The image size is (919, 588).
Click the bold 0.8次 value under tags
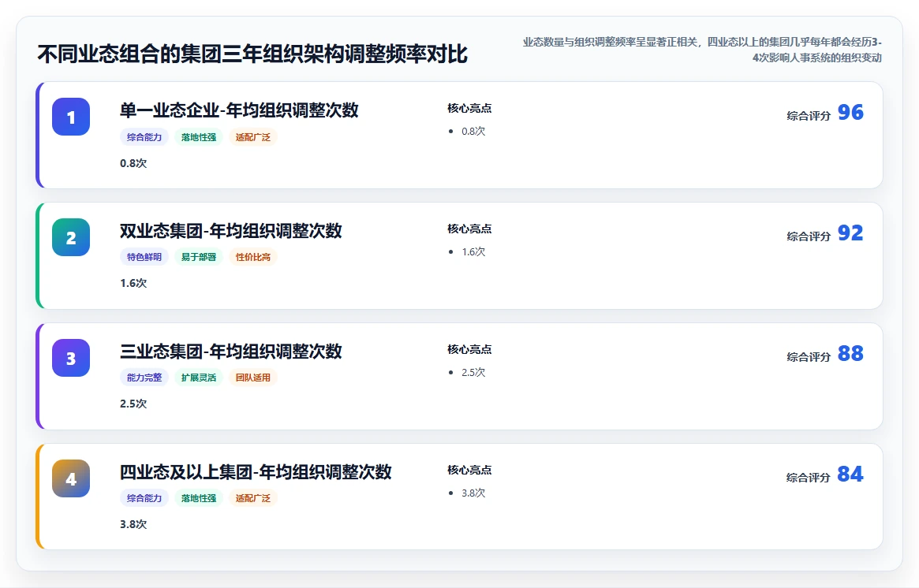(133, 163)
